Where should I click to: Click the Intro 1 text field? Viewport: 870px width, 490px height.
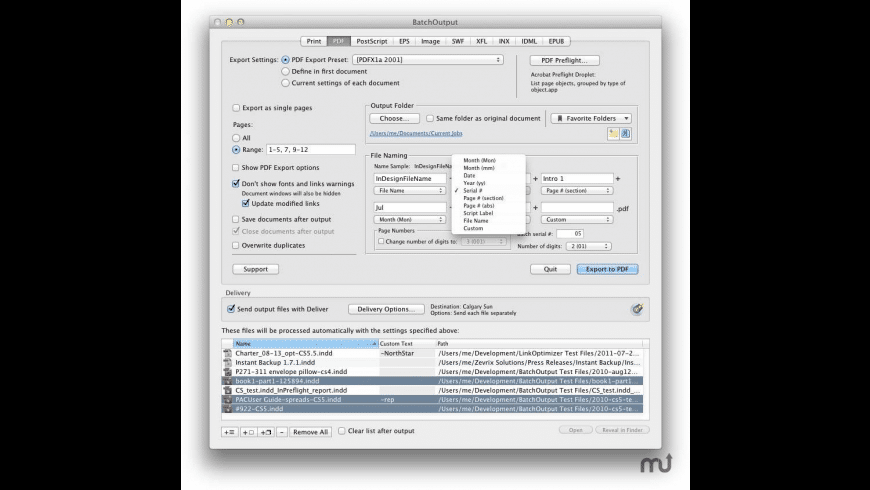[x=577, y=179]
